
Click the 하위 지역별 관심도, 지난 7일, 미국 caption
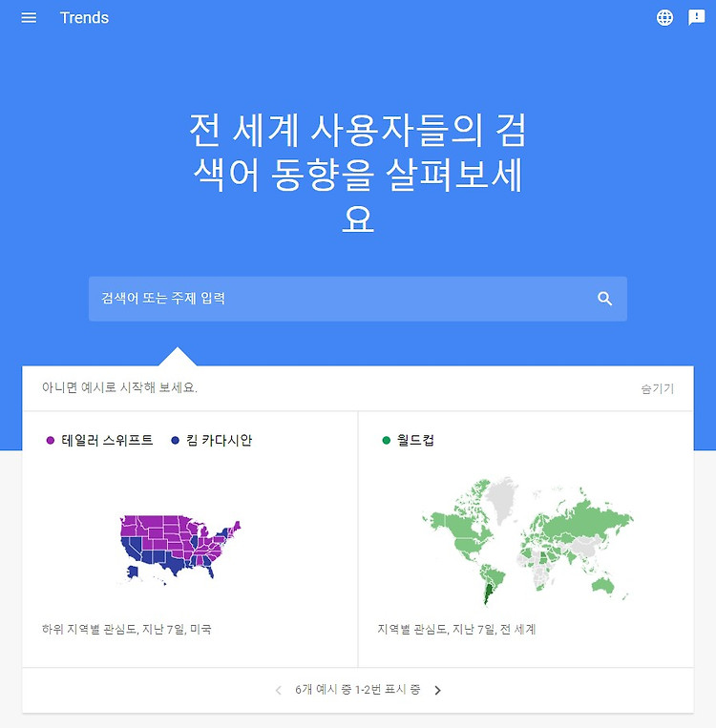pyautogui.click(x=127, y=629)
